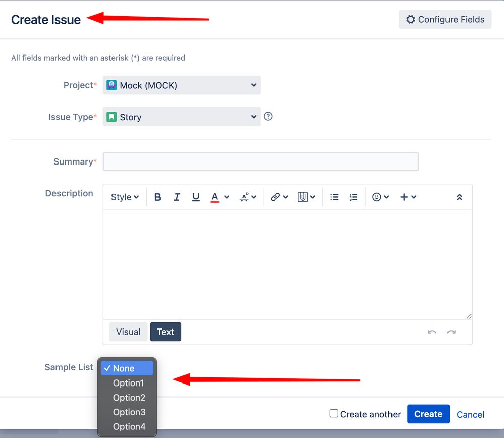
Task: Open the plus insert-more menu
Action: (408, 197)
